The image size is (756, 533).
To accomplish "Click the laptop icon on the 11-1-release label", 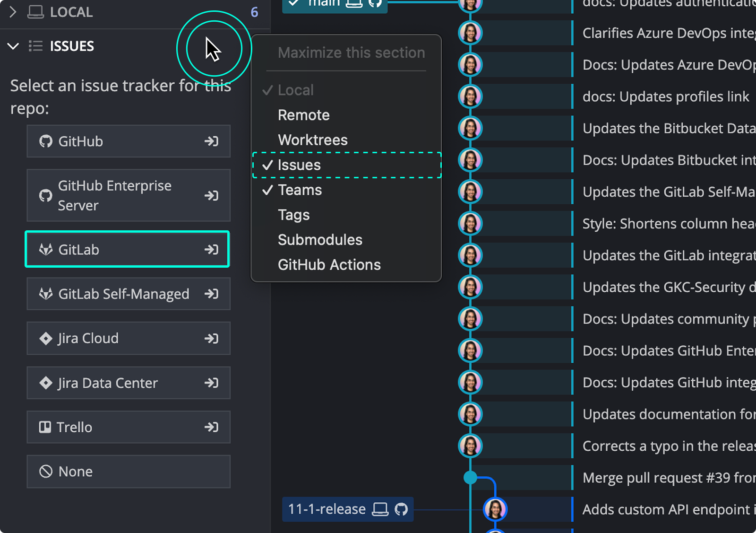I will [x=381, y=509].
